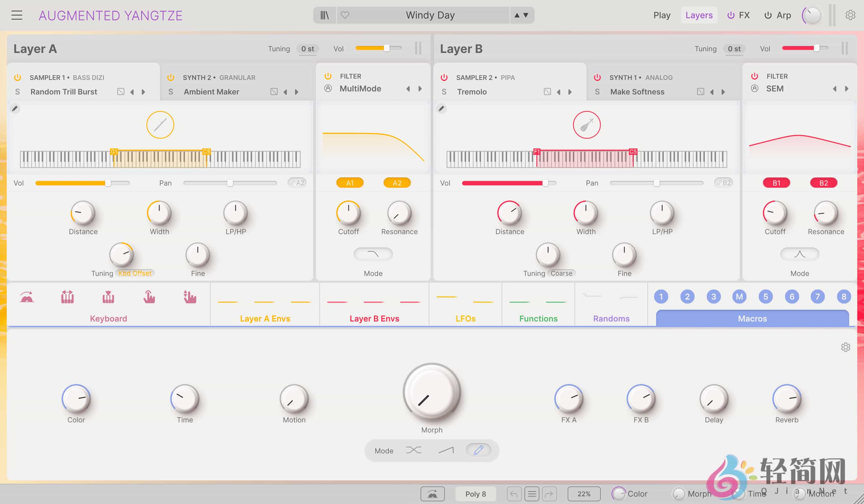Favorite the Windy Day preset with heart

coord(345,15)
